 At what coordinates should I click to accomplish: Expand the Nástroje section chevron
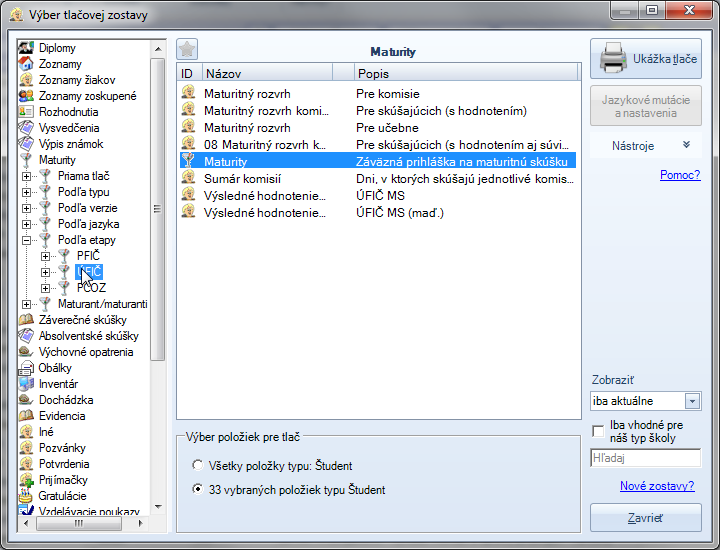[687, 145]
